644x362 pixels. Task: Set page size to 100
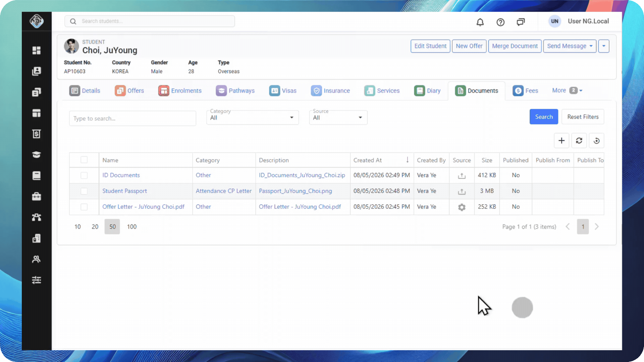click(x=132, y=227)
